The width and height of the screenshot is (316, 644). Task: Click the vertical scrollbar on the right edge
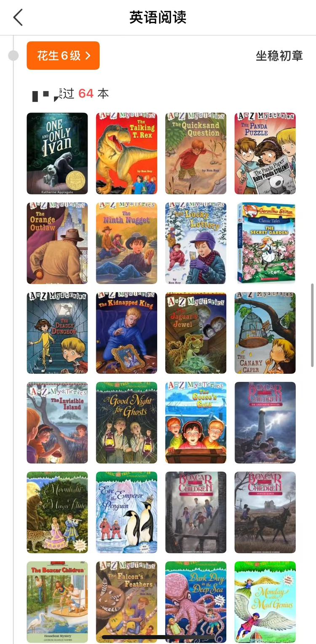[x=313, y=325]
